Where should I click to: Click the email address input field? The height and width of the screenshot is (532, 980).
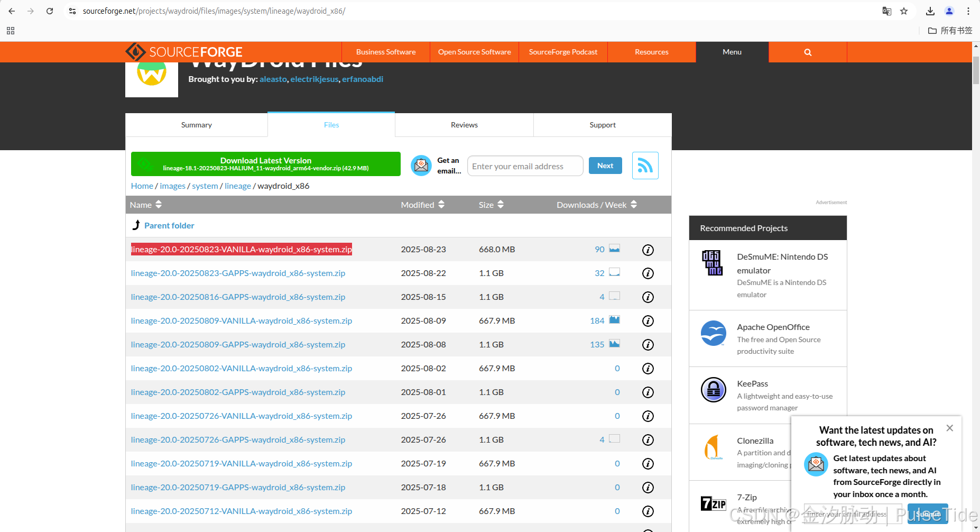tap(525, 166)
